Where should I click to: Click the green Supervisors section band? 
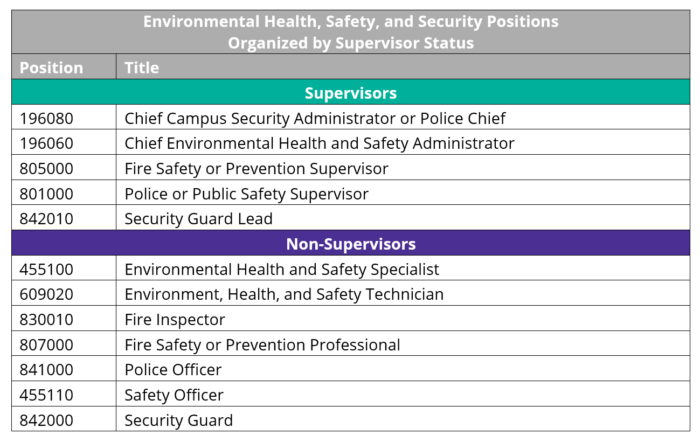tap(350, 93)
